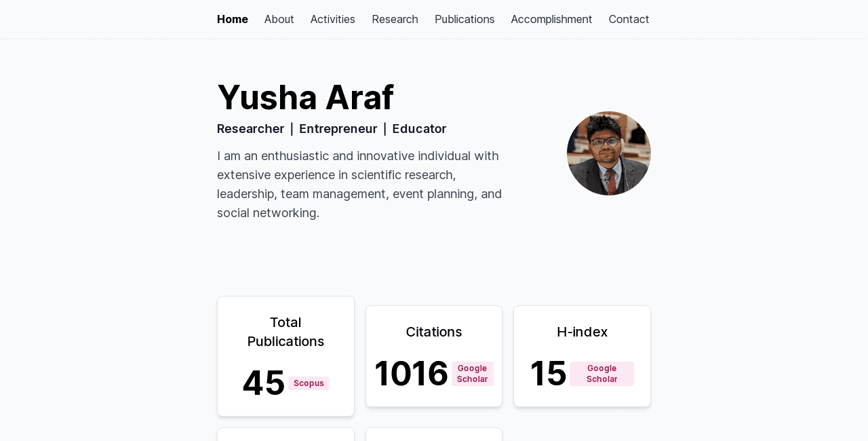868x441 pixels.
Task: Click the Citations stat card
Action: pyautogui.click(x=434, y=356)
